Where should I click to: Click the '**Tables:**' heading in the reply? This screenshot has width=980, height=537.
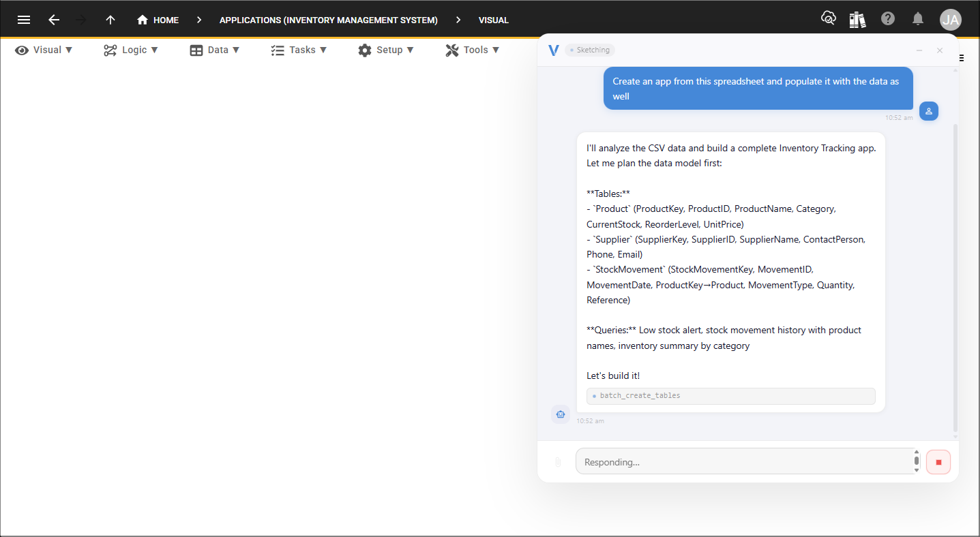[x=608, y=194]
